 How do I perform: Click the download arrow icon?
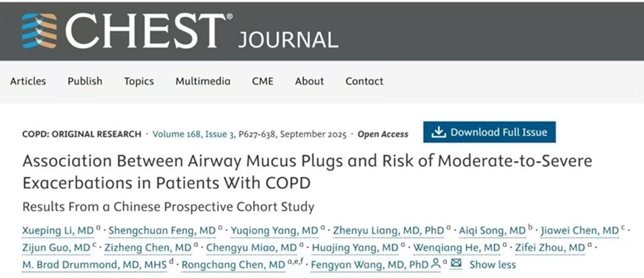pyautogui.click(x=439, y=133)
